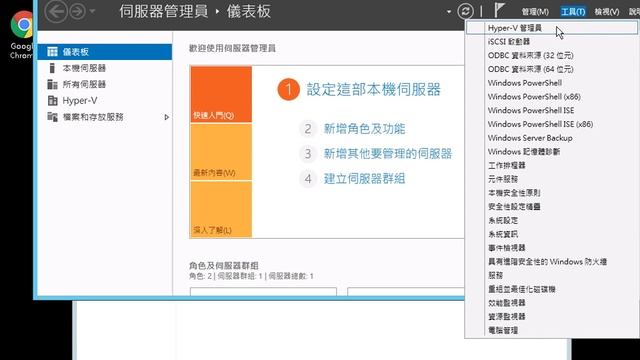Open the 工具(T) menu
The height and width of the screenshot is (360, 640).
coord(573,12)
